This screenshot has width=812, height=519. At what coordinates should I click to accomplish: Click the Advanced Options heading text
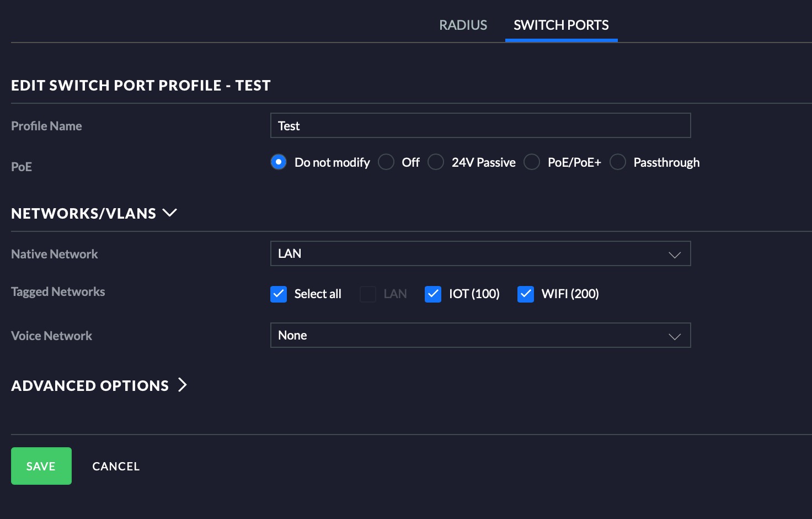click(x=90, y=385)
